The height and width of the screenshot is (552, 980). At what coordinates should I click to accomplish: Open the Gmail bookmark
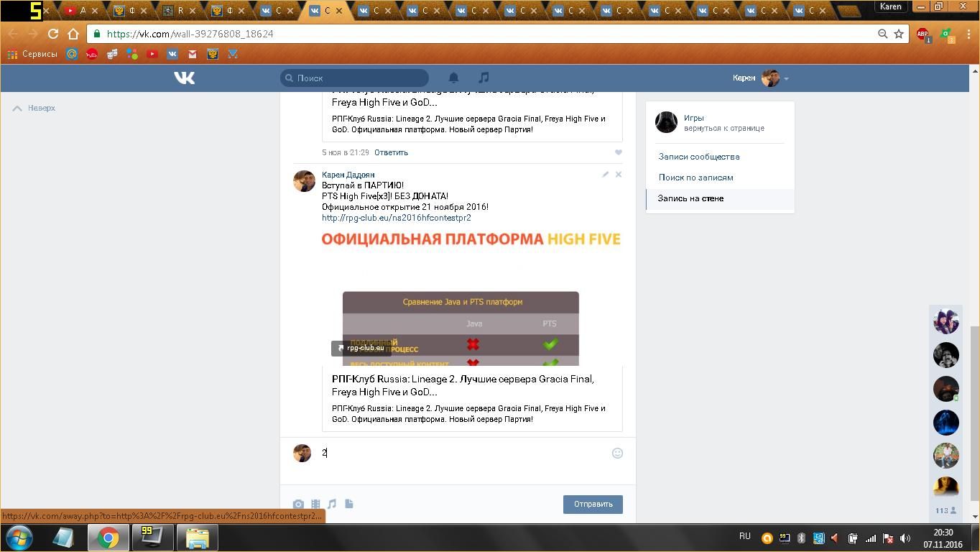[193, 54]
